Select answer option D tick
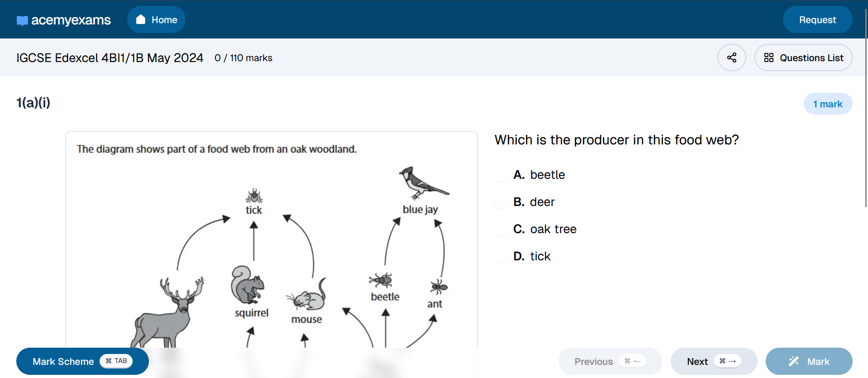This screenshot has width=868, height=378. click(501, 256)
